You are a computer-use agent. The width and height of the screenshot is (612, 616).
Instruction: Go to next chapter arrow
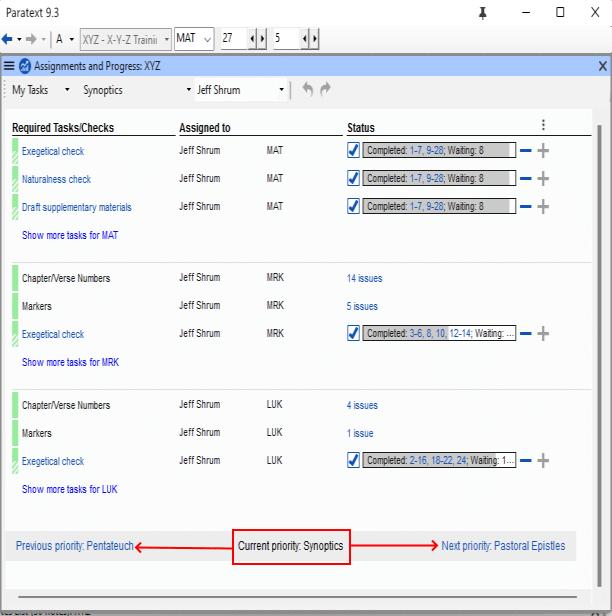coord(262,39)
